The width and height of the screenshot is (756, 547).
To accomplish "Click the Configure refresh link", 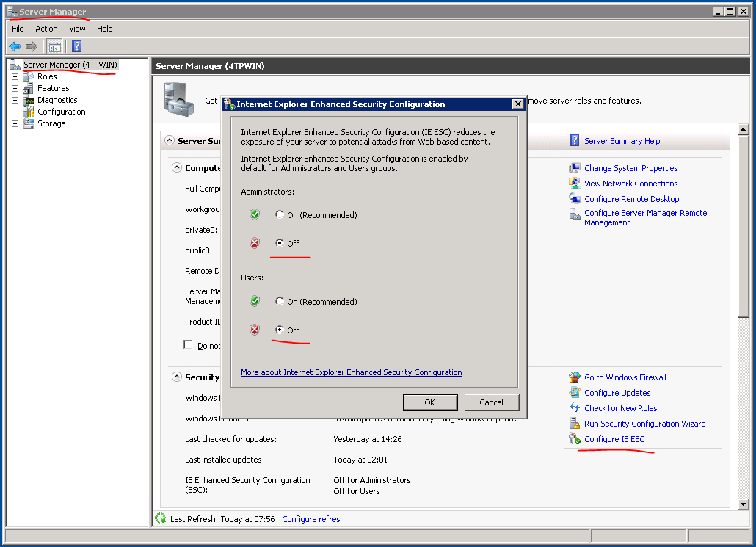I will pos(313,519).
